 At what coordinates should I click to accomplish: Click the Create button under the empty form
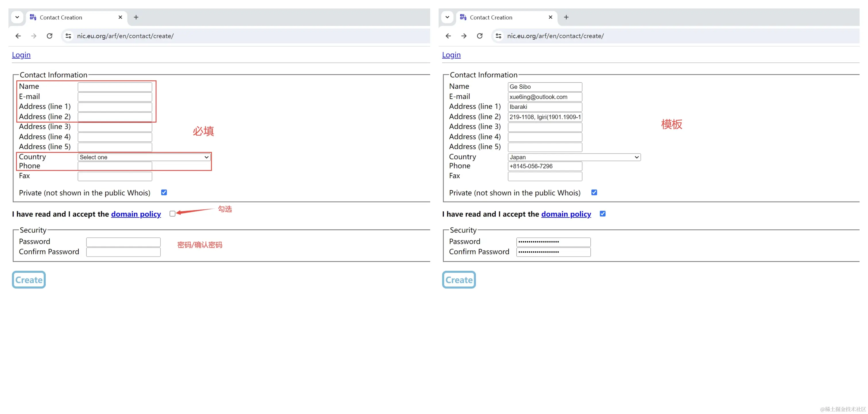click(29, 280)
